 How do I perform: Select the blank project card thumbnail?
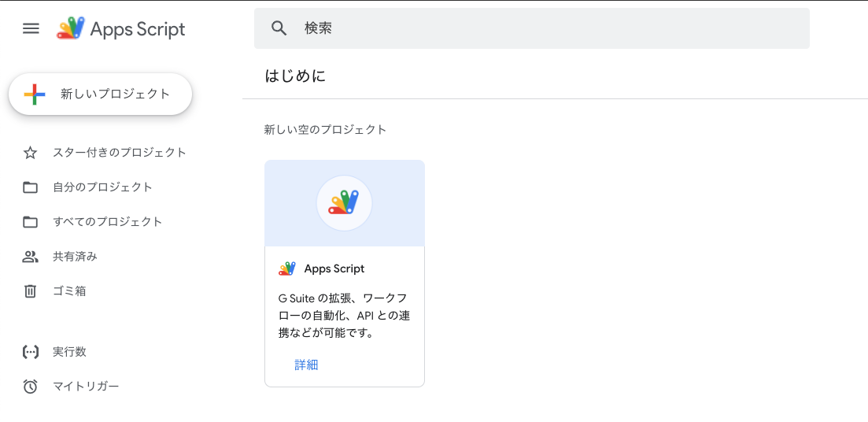pos(345,204)
